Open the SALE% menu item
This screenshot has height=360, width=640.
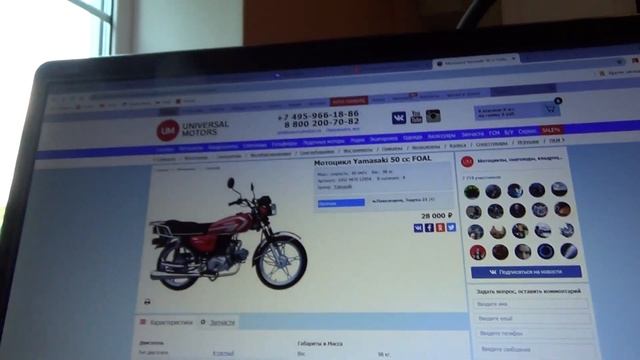point(551,130)
